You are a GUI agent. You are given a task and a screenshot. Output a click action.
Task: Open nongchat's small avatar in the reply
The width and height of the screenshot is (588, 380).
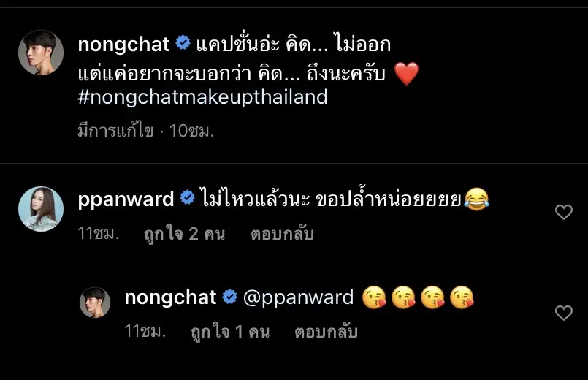click(95, 303)
